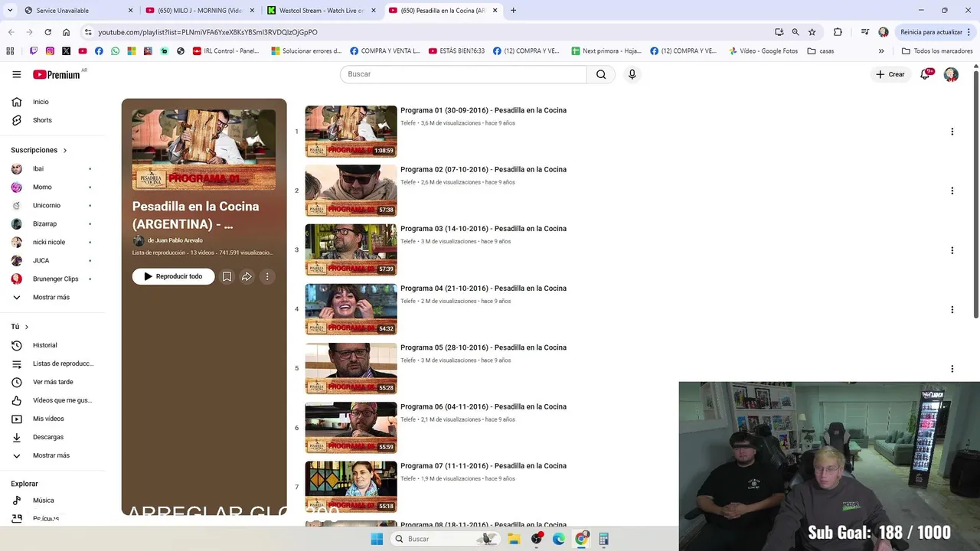The image size is (980, 551).
Task: Switch to Westcol Stream tab
Action: point(322,11)
